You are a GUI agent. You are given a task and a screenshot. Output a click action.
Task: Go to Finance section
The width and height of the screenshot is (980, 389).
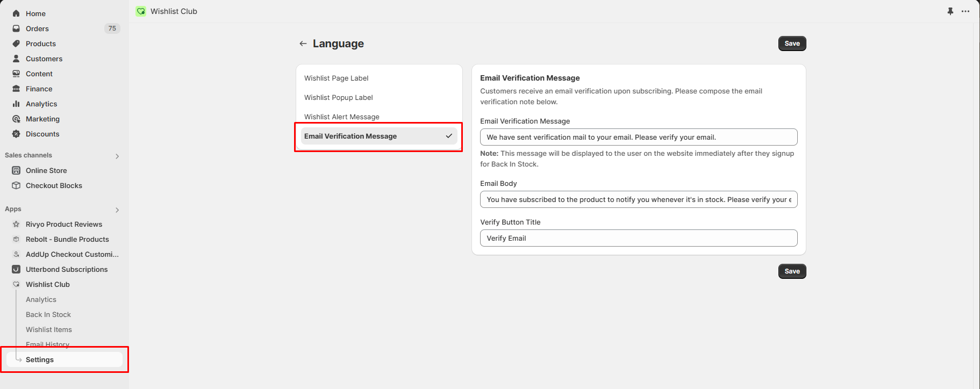39,89
